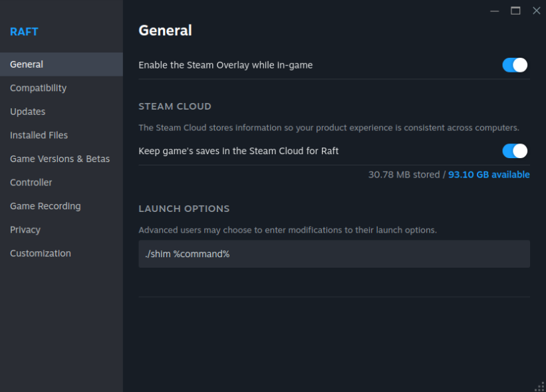546x392 pixels.
Task: Click the RAFT game title
Action: tap(24, 32)
